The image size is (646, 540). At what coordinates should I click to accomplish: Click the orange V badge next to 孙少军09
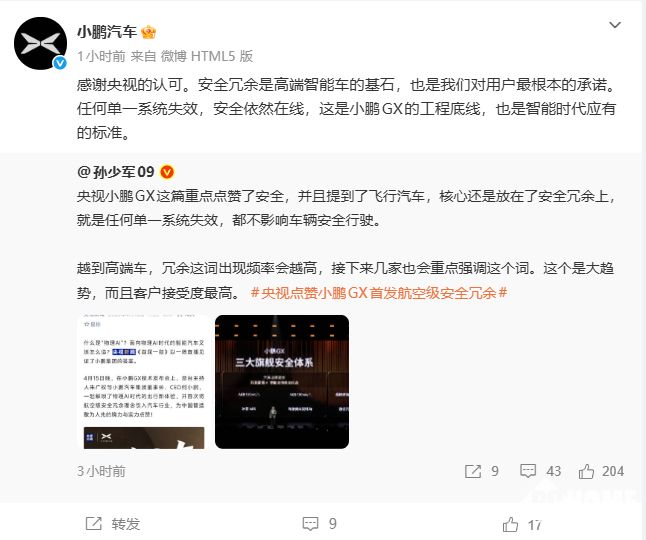pyautogui.click(x=167, y=172)
